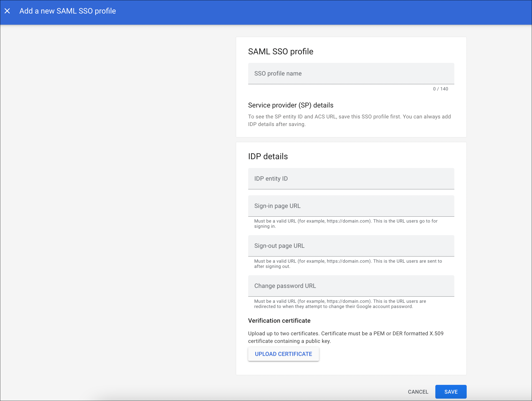Click into Sign-out page URL field
This screenshot has width=532, height=401.
tap(351, 246)
